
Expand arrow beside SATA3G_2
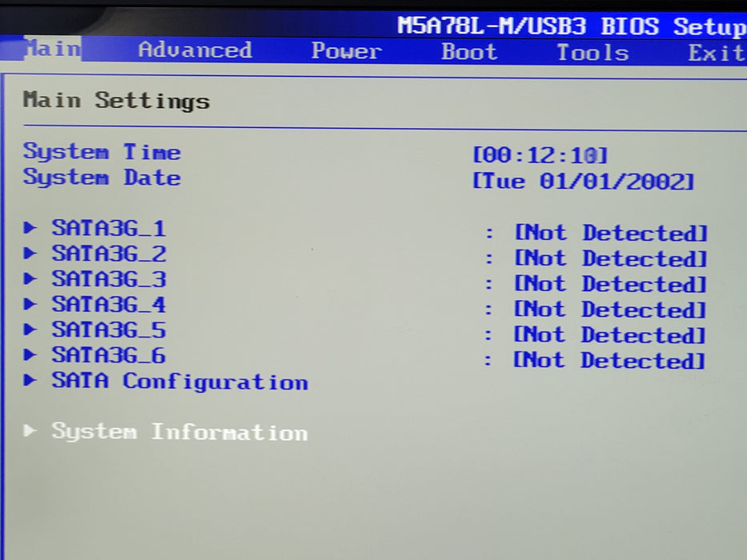click(30, 253)
